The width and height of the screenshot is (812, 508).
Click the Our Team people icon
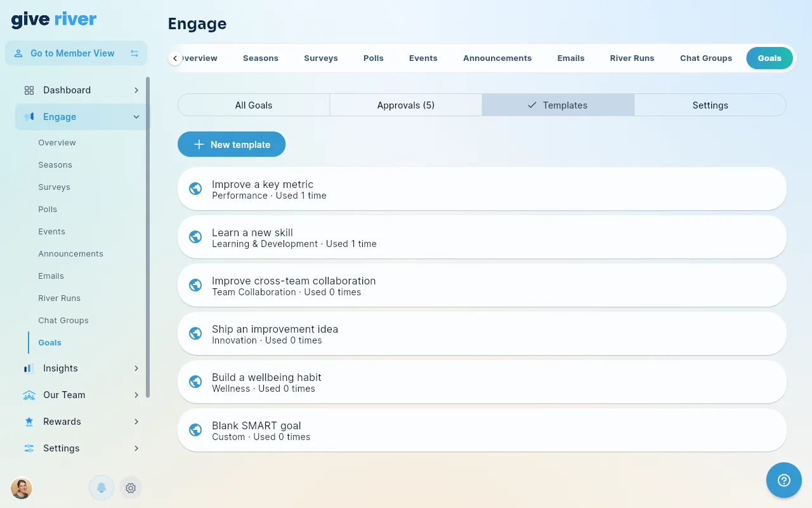[29, 395]
